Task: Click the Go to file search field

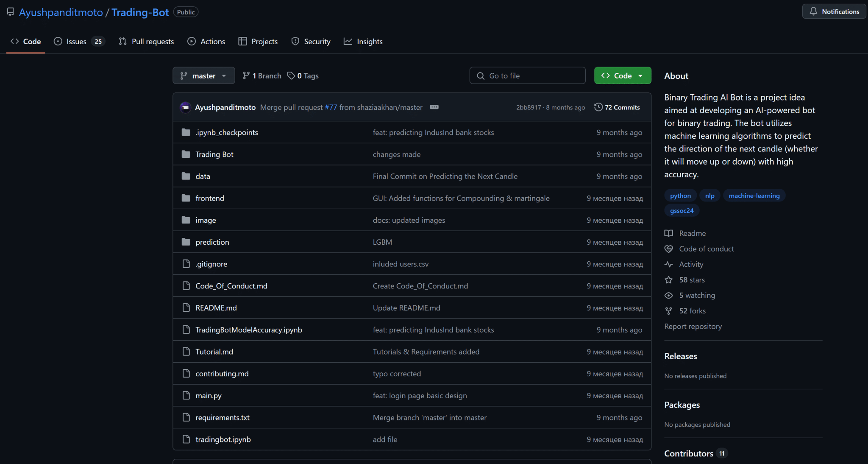Action: point(527,75)
